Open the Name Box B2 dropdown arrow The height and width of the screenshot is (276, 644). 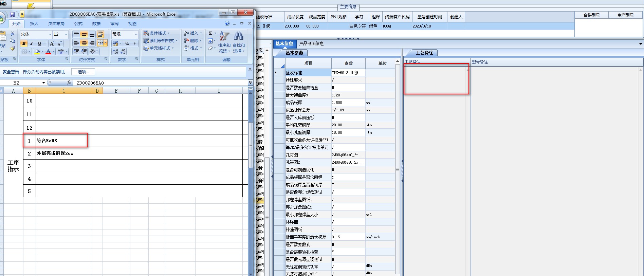pos(43,83)
